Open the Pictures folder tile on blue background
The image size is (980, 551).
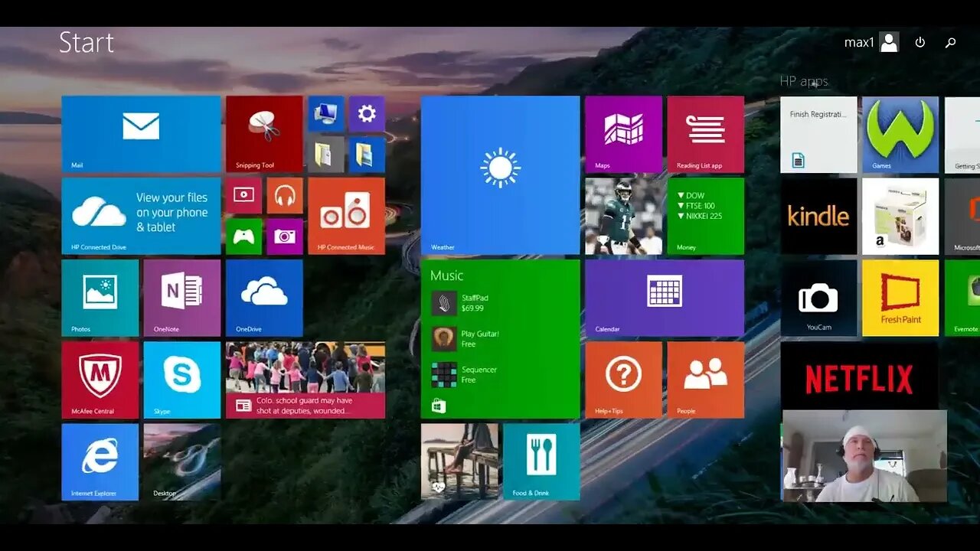(367, 155)
